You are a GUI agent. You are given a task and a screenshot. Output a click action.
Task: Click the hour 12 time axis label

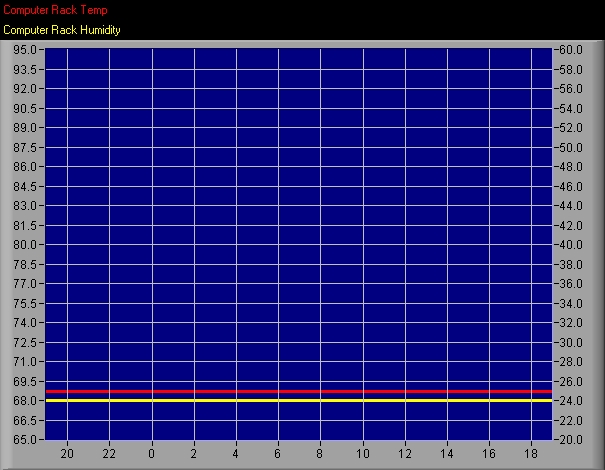tap(405, 454)
